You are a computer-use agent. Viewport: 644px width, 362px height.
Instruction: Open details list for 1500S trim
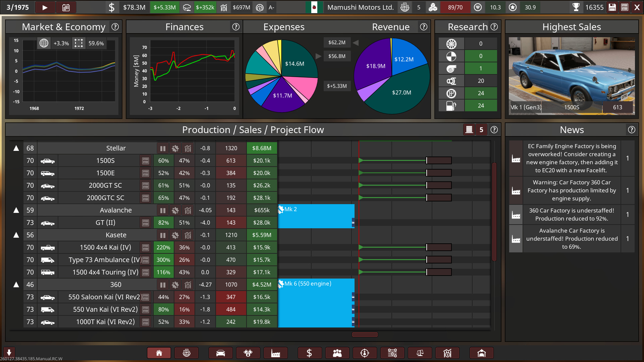tap(146, 161)
